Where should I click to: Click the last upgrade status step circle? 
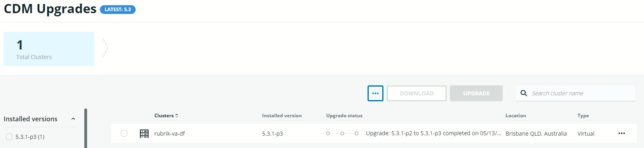[x=356, y=133]
